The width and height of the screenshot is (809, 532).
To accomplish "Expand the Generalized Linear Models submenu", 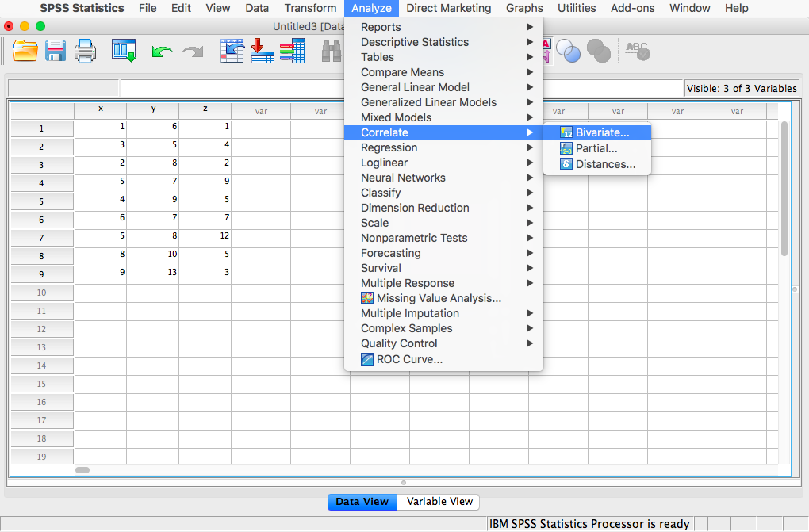I will point(443,102).
